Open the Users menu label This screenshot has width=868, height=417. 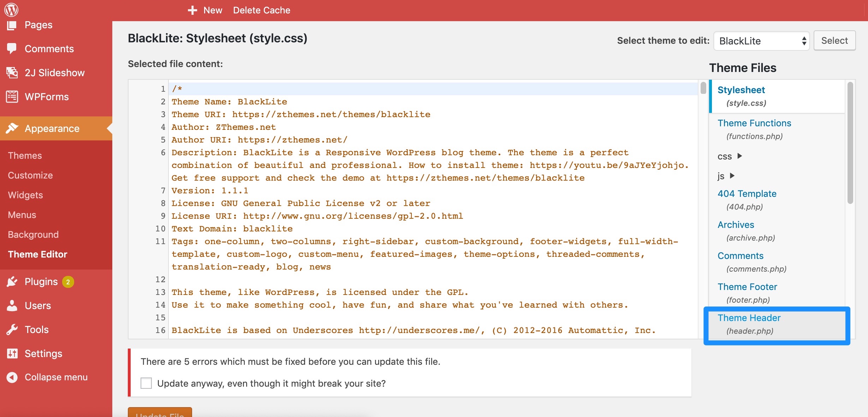coord(38,306)
